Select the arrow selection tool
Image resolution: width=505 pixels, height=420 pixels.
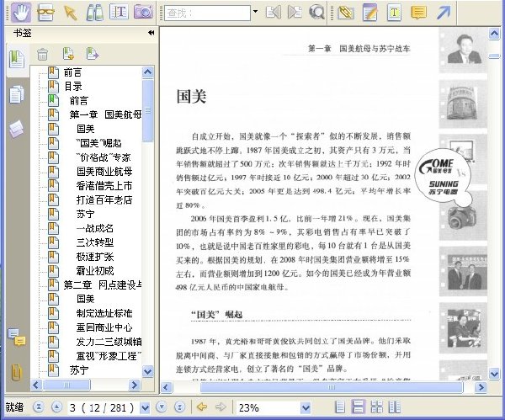(x=70, y=13)
